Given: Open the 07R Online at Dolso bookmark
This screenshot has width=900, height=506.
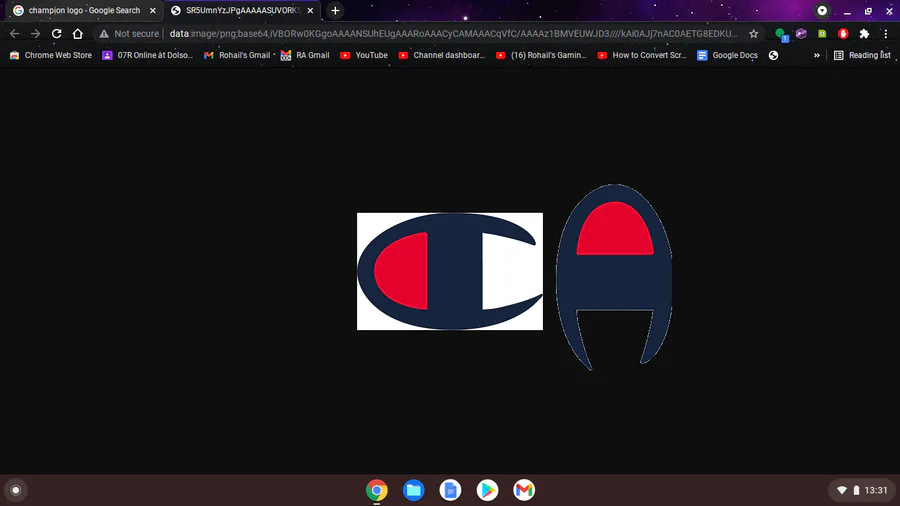Looking at the screenshot, I should click(x=148, y=56).
